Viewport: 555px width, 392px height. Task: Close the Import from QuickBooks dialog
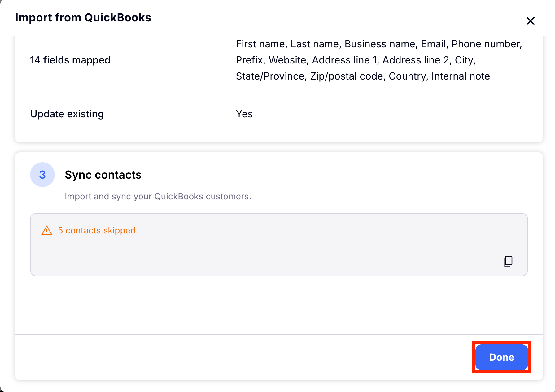tap(530, 21)
